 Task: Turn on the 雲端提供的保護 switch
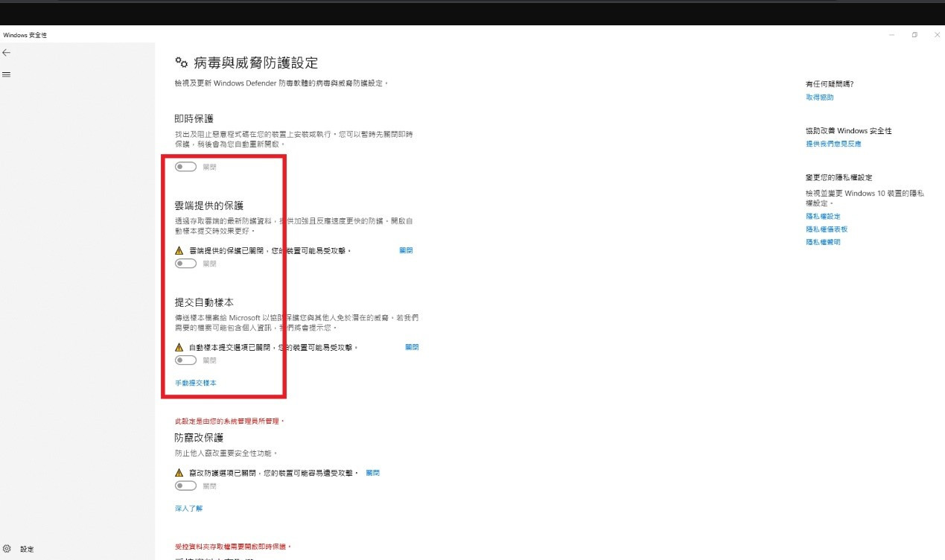click(x=185, y=264)
